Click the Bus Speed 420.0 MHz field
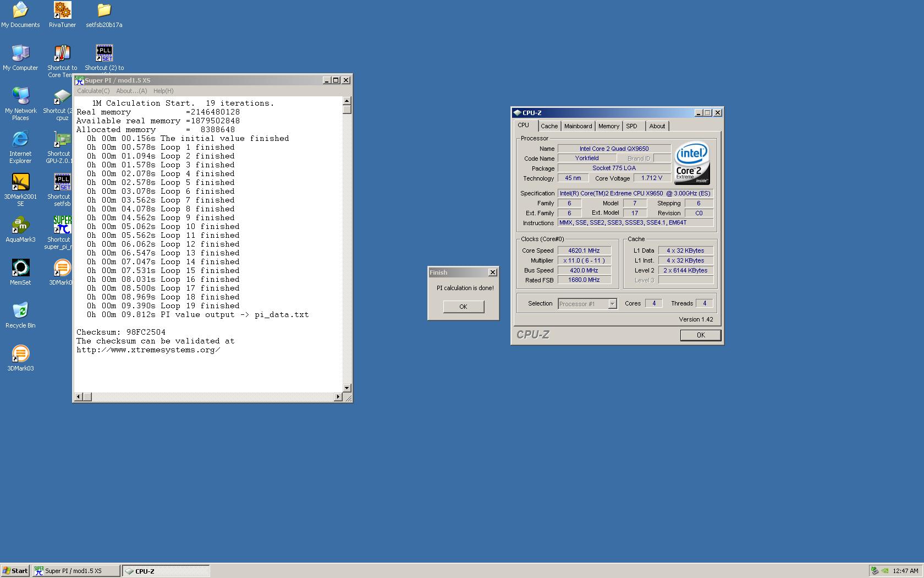The height and width of the screenshot is (578, 924). pos(584,270)
